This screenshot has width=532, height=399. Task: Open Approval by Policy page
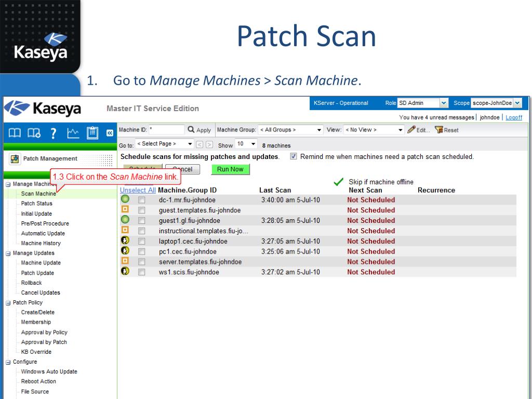[x=44, y=332]
